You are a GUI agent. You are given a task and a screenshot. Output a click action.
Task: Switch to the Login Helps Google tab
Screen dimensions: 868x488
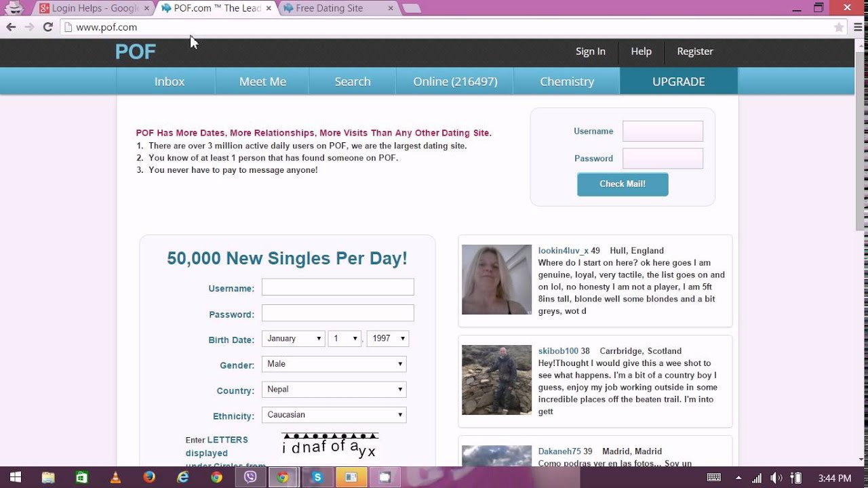pos(94,8)
